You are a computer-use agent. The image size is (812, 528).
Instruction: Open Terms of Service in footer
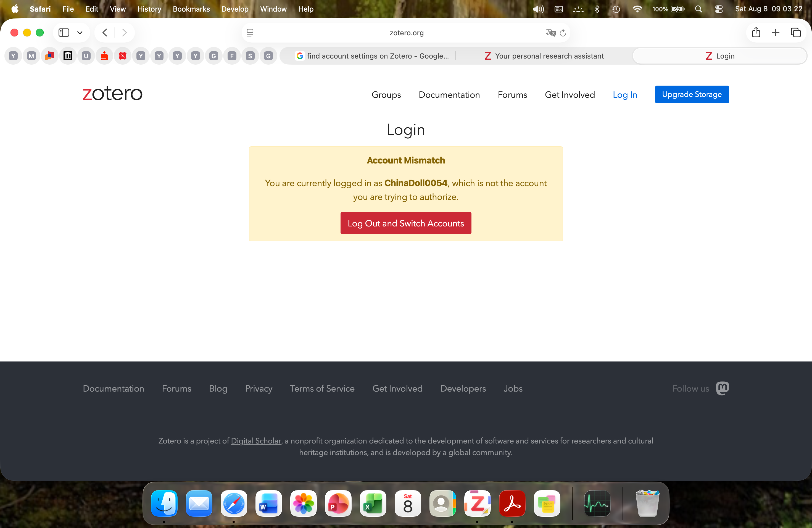click(322, 389)
